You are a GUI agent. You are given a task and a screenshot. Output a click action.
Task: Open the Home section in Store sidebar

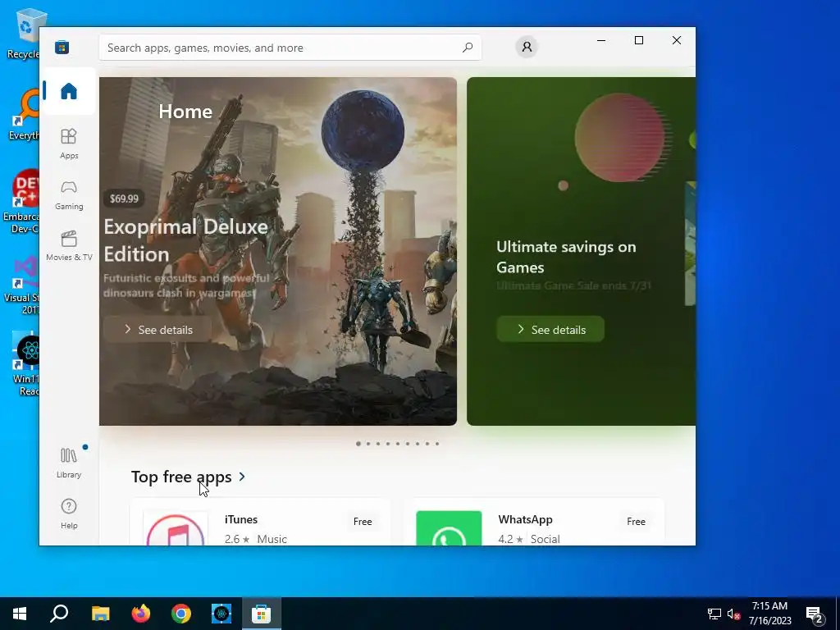click(x=69, y=91)
